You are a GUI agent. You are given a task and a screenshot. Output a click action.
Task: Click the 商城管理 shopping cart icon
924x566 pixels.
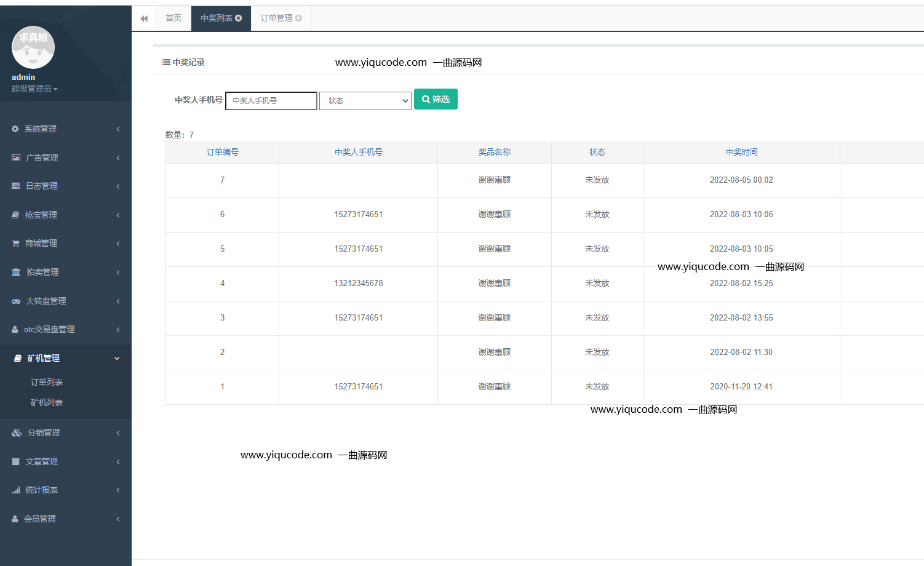15,243
